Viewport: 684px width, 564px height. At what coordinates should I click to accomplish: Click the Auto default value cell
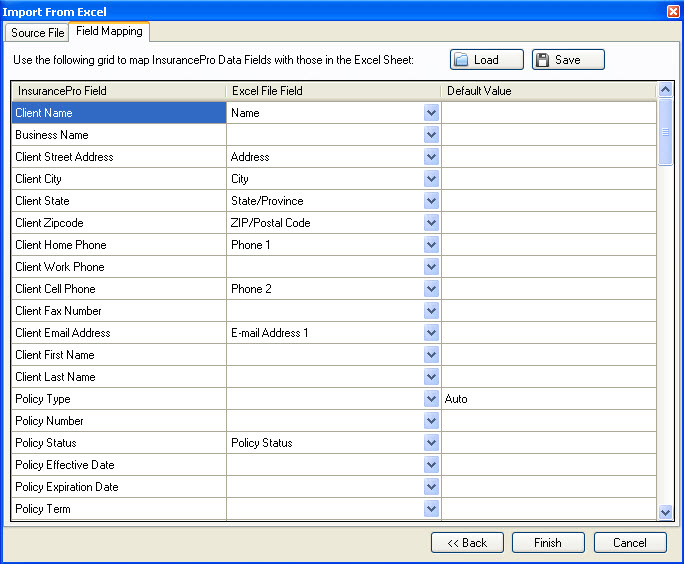pos(549,399)
